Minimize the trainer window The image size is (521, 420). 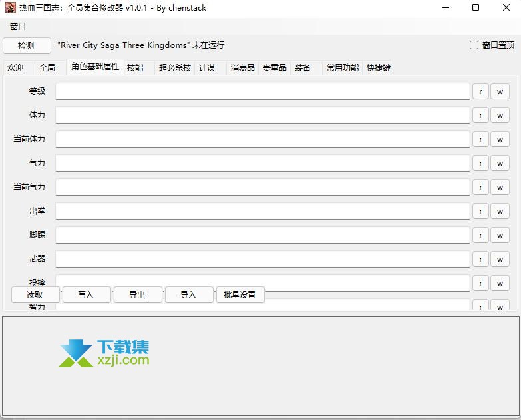coord(446,7)
